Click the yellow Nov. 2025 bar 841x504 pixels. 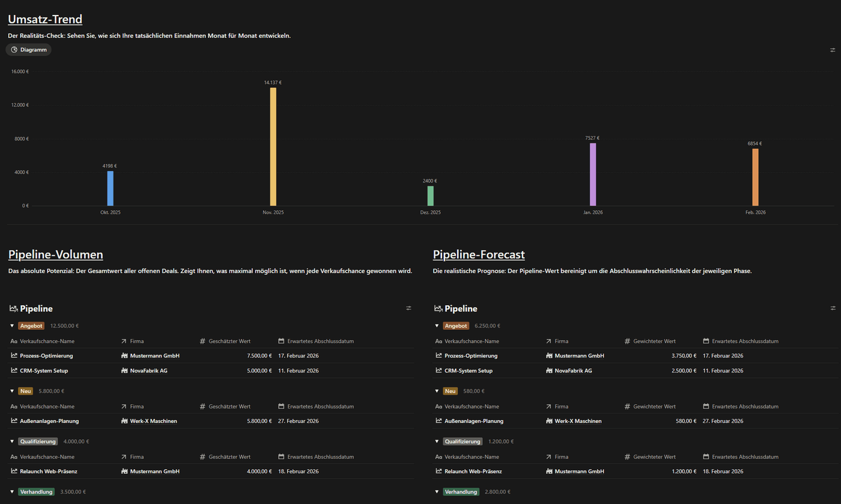tap(273, 147)
